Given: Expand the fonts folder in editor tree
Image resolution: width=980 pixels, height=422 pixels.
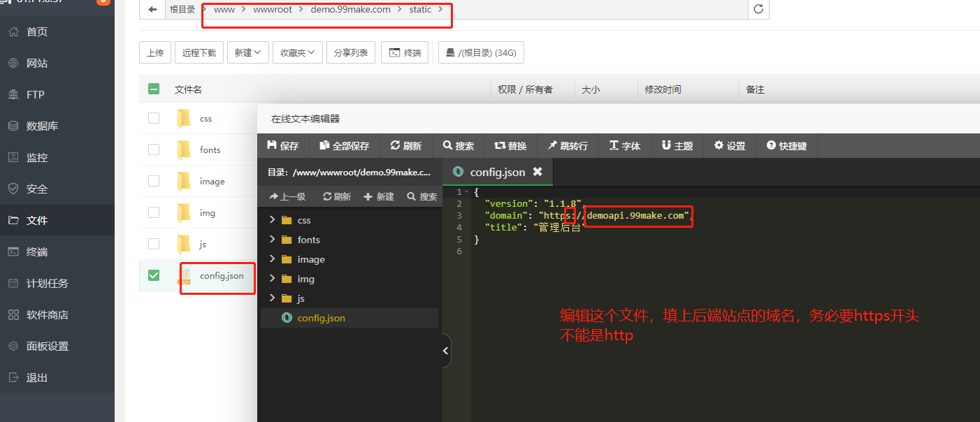Looking at the screenshot, I should point(272,240).
